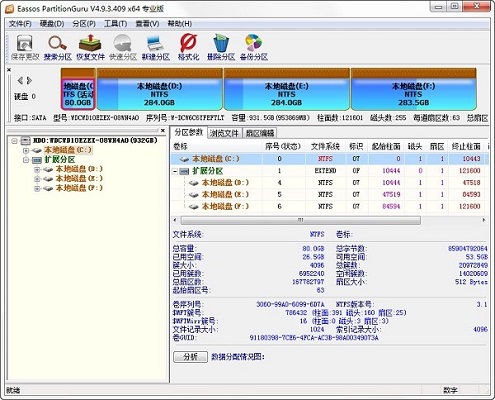Click the table scrollbar left arrow
Screen dimensions: 495x400
[x=175, y=220]
